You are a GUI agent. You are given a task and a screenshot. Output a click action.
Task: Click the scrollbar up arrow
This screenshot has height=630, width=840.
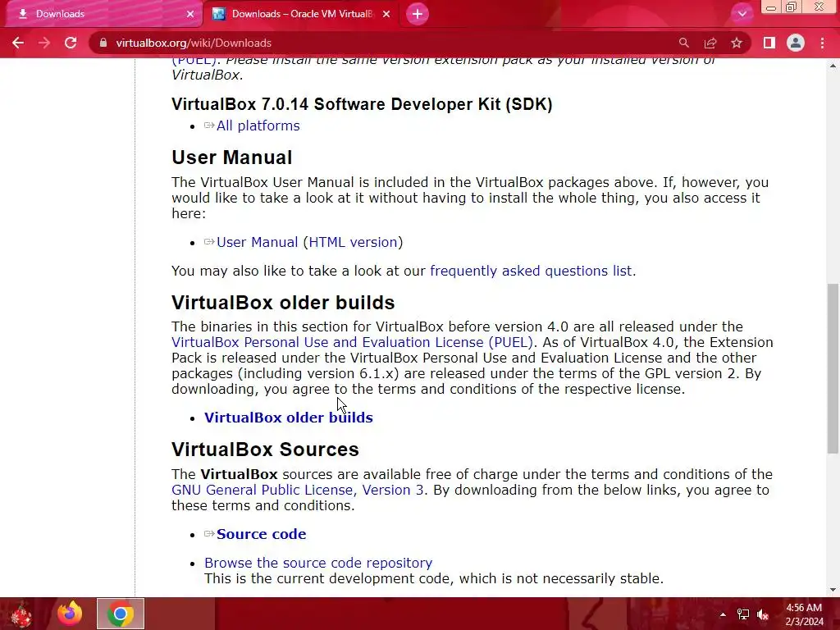click(x=833, y=66)
